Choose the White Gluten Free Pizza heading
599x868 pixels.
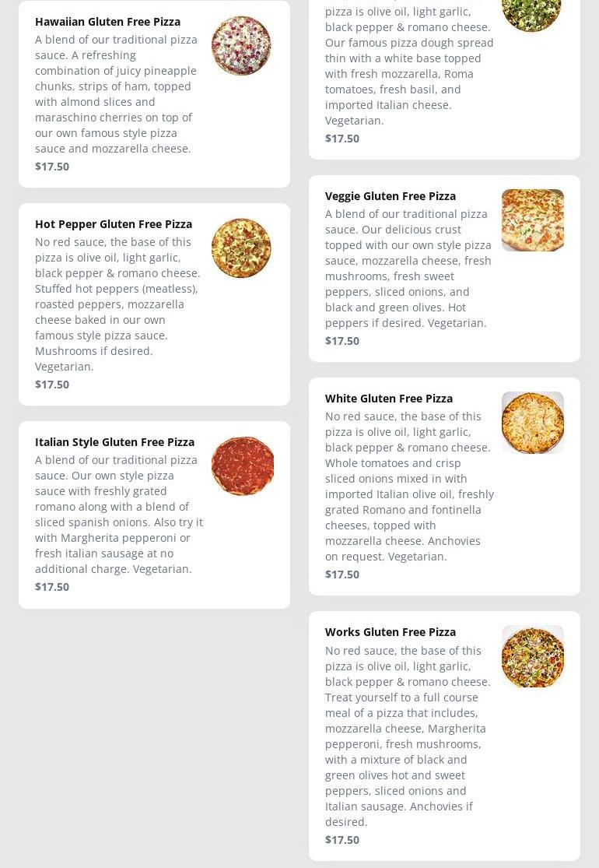click(x=389, y=399)
